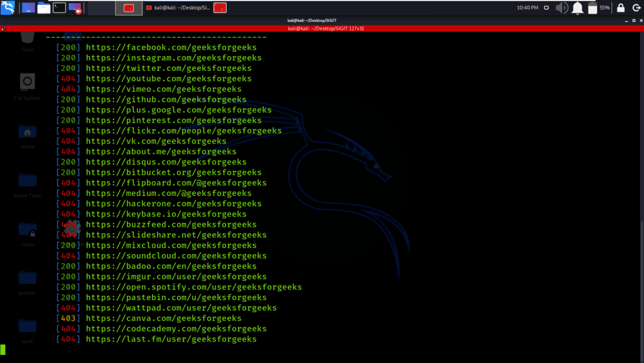Select the first red window taskbar button
The height and width of the screenshot is (363, 644).
point(129,8)
